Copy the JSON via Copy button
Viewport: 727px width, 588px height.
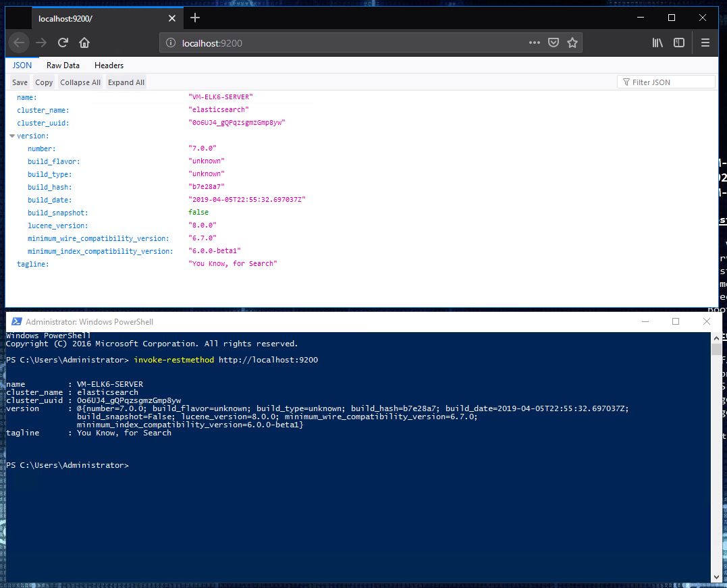pyautogui.click(x=44, y=82)
